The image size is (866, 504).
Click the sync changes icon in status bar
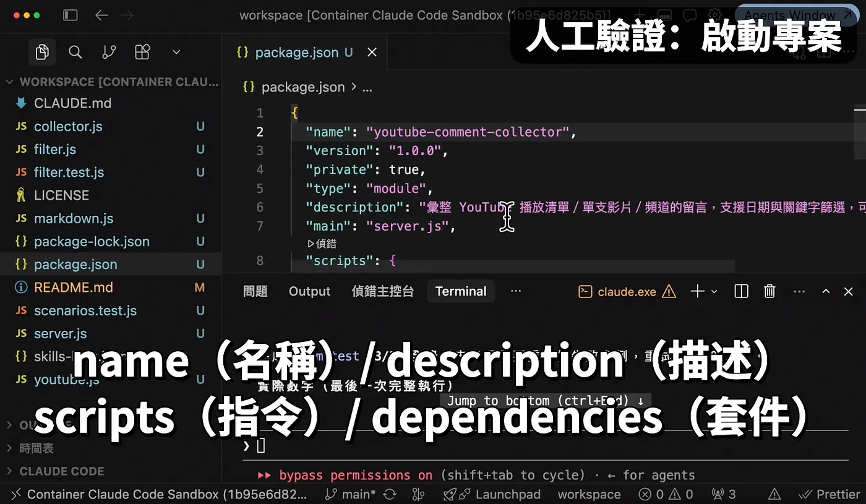(x=390, y=494)
